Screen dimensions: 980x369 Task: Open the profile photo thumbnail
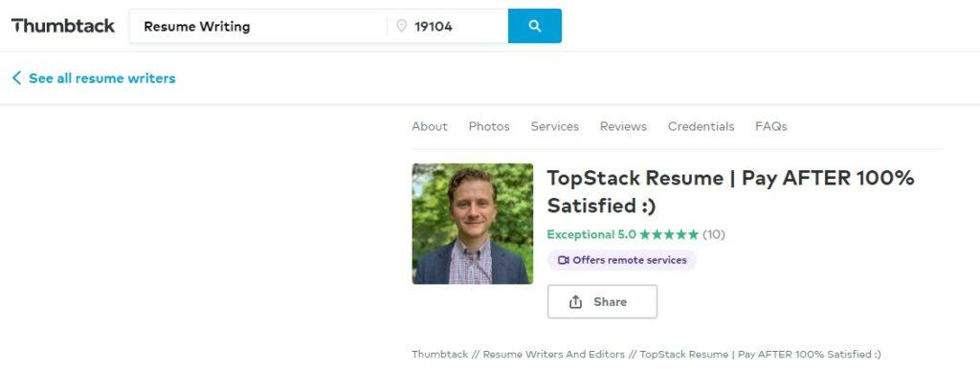click(473, 224)
